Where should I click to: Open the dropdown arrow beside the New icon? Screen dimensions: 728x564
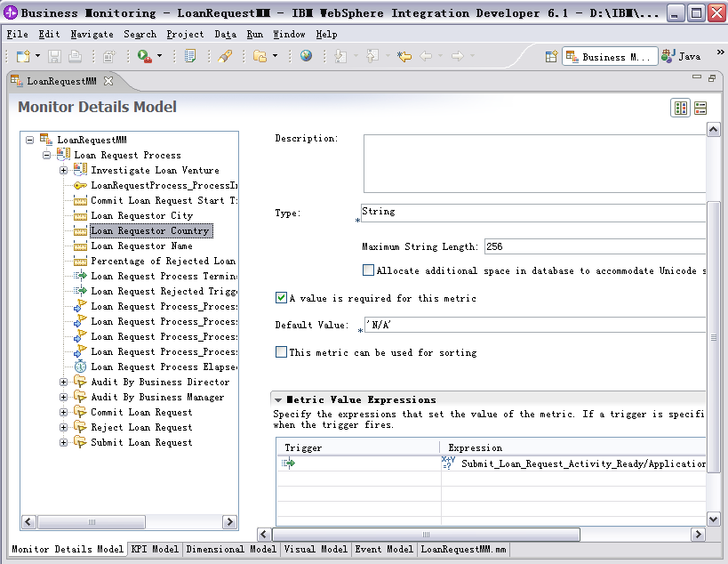coord(37,56)
